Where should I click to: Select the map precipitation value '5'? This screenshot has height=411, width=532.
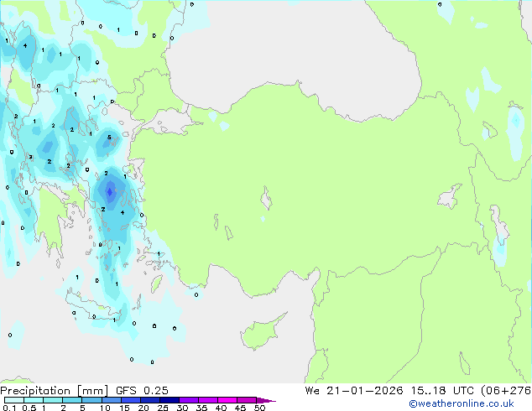point(109,138)
